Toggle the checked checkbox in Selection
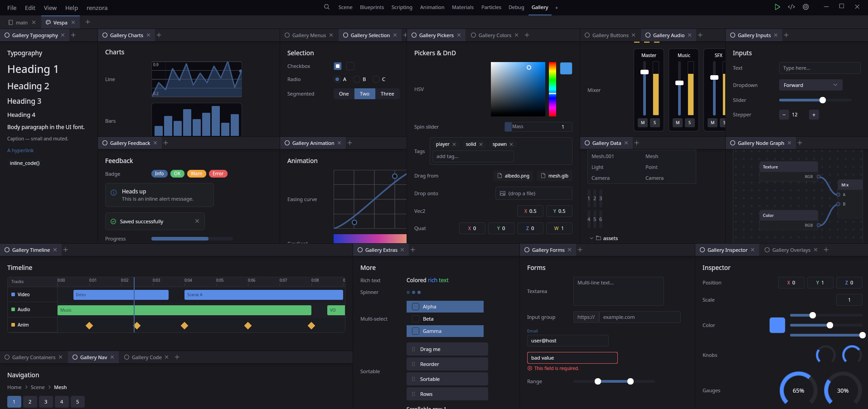 (x=338, y=66)
